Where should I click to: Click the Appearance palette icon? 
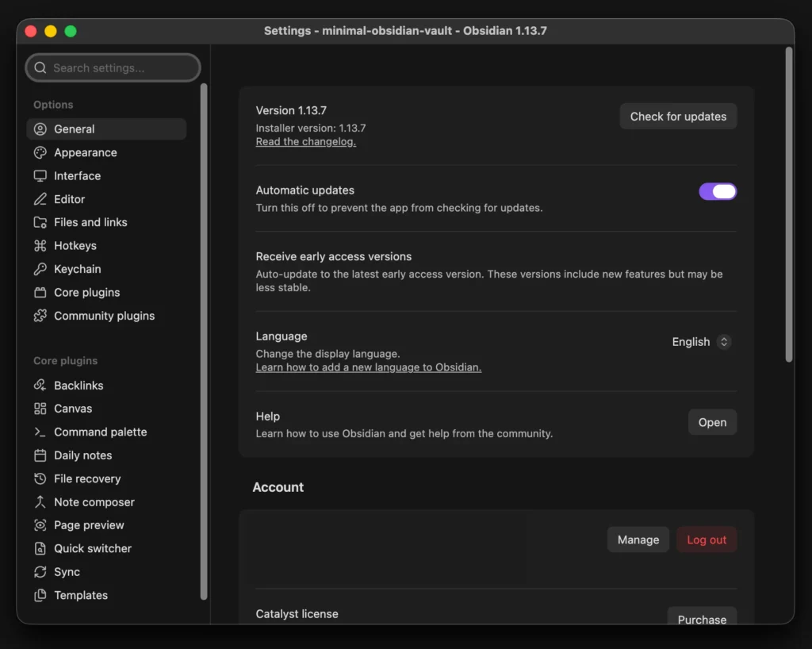coord(40,152)
